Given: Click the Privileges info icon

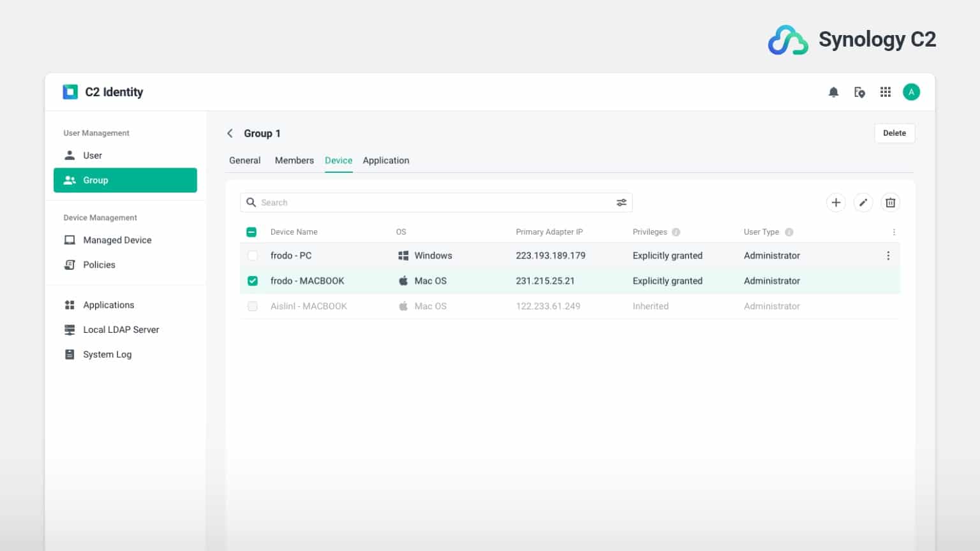Looking at the screenshot, I should 676,232.
